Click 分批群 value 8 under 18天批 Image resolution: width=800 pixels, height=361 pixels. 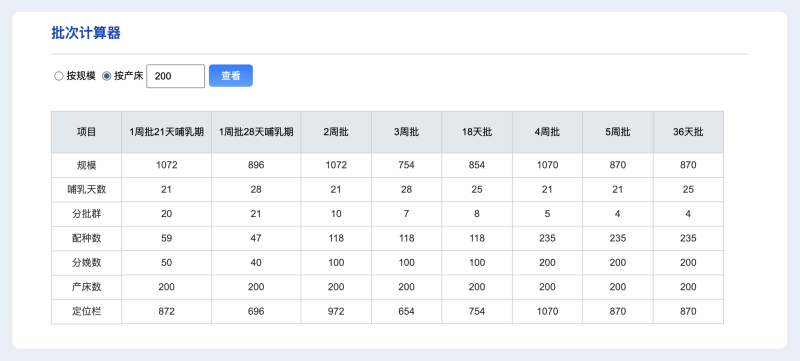pyautogui.click(x=477, y=214)
